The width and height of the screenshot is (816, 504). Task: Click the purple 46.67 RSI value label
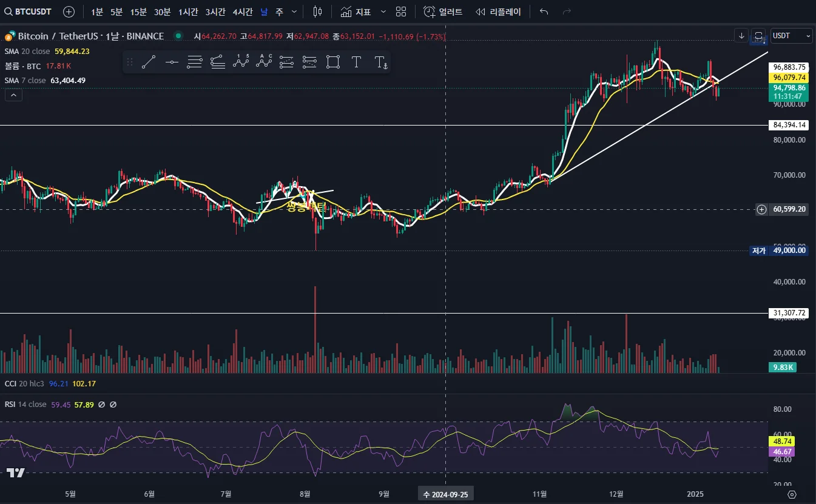pyautogui.click(x=781, y=452)
